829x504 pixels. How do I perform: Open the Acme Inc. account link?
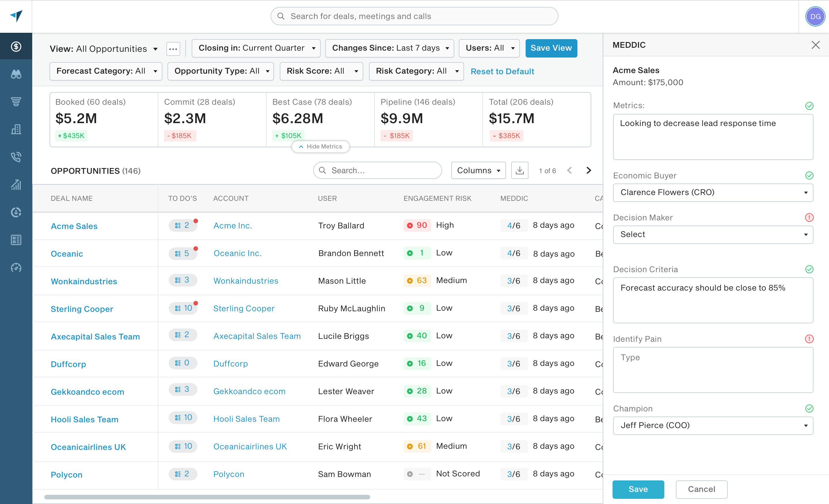pos(233,225)
